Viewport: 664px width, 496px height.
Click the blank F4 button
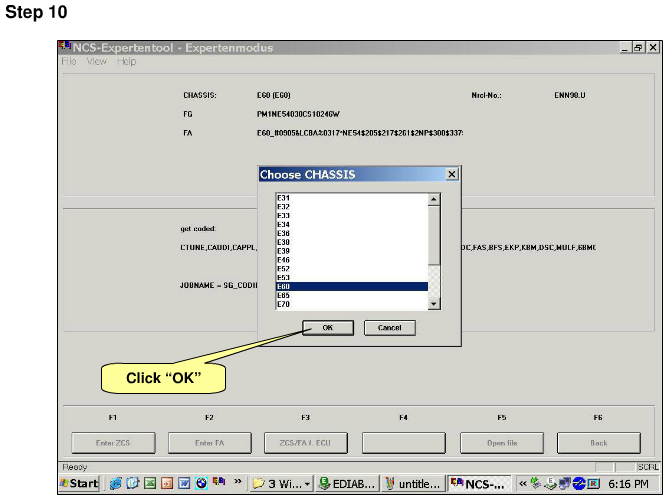coord(404,443)
